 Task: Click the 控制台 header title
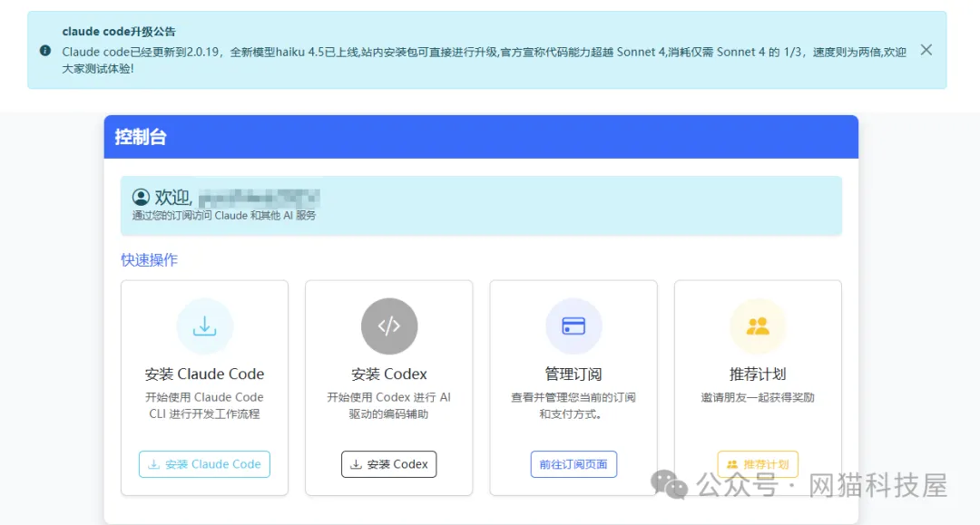pyautogui.click(x=141, y=137)
